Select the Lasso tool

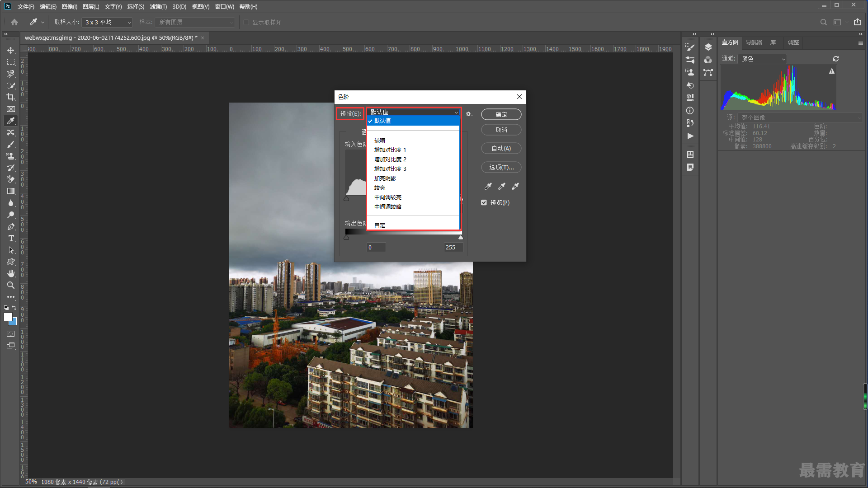tap(11, 74)
